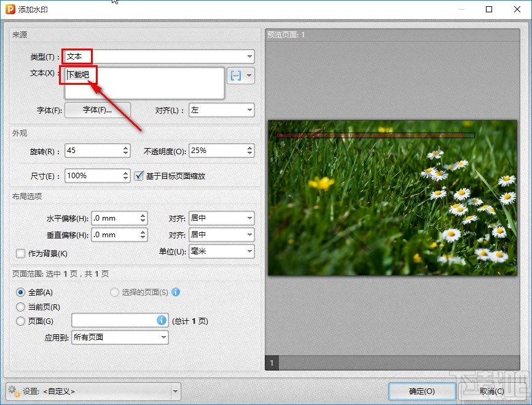532x405 pixels.
Task: Open the macro button dropdown arrow
Action: click(249, 76)
